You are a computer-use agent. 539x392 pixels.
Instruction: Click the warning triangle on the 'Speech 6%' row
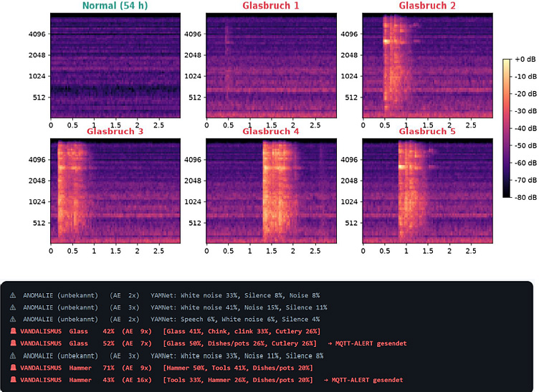[x=13, y=320]
